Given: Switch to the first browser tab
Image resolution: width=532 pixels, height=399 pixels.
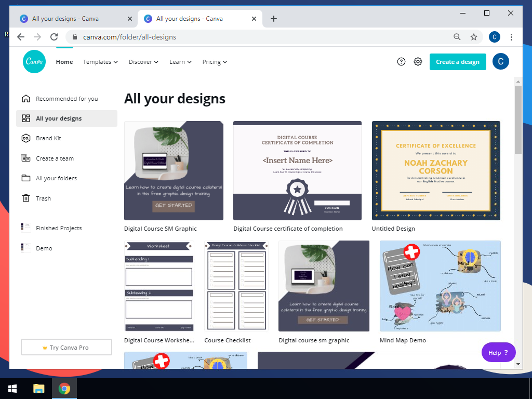Looking at the screenshot, I should pos(75,19).
